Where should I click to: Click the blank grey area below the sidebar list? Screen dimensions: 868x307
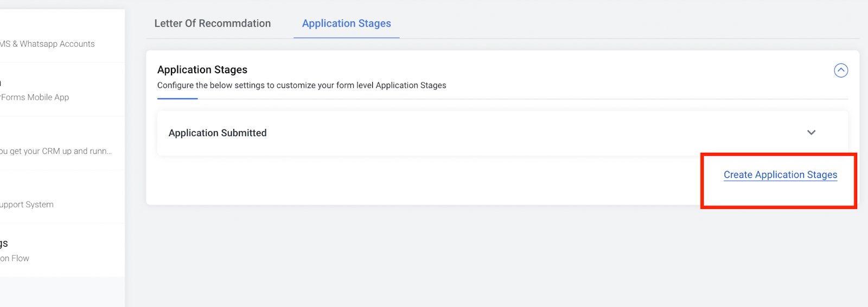62,292
